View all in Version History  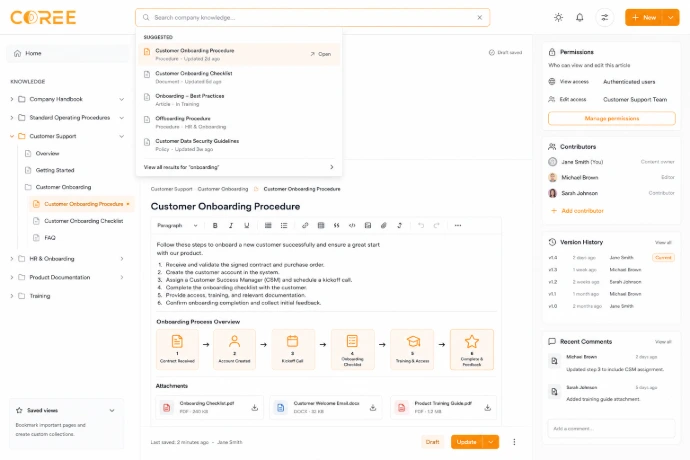coord(663,243)
